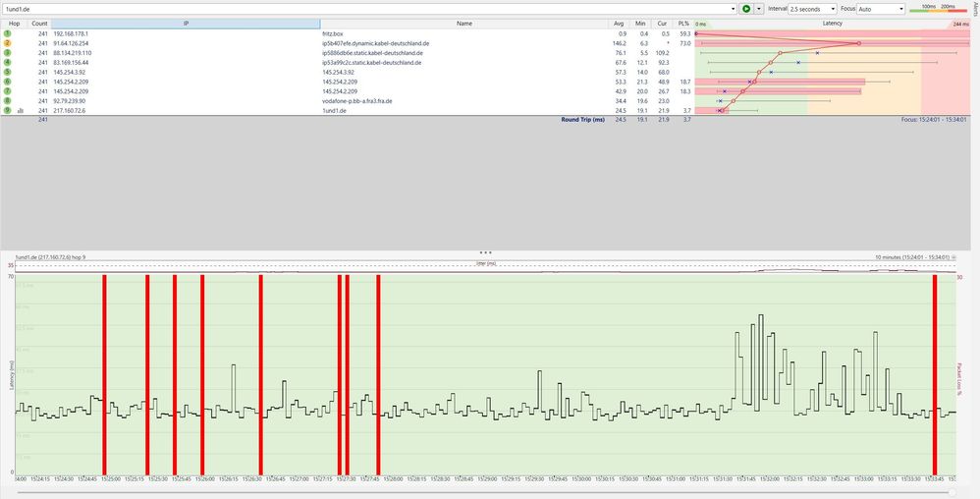This screenshot has width=980, height=499.
Task: Click the yellow hop 2 circle icon
Action: click(x=7, y=43)
